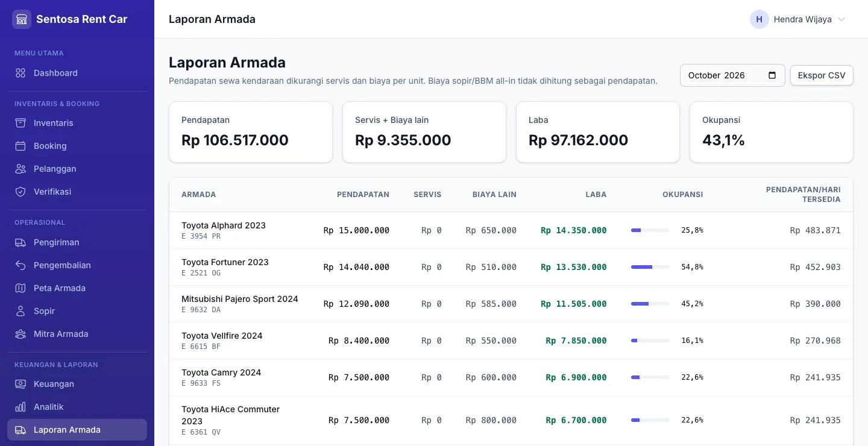868x446 pixels.
Task: Click the Hendra Wijaya avatar circle
Action: point(759,19)
